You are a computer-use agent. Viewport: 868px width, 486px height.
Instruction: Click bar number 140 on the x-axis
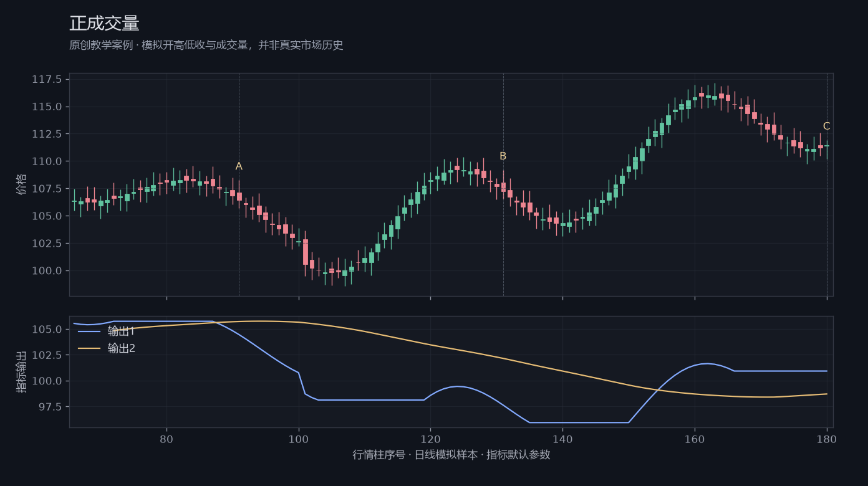[562, 439]
